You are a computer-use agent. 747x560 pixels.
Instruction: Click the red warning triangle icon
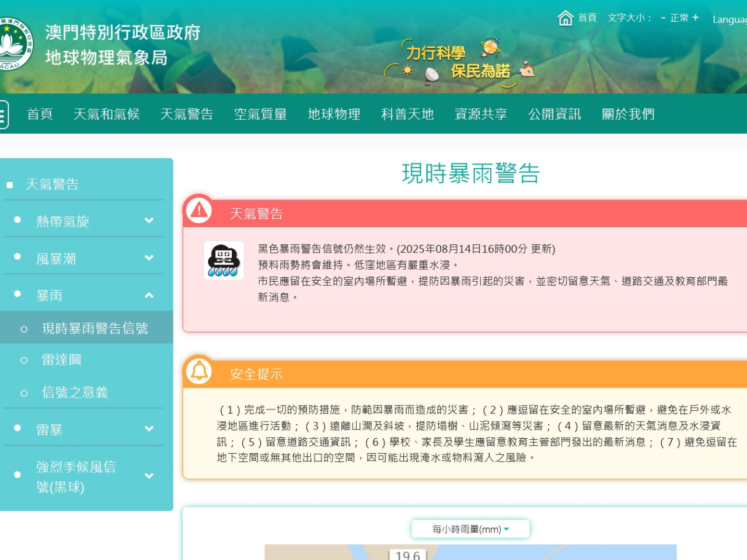click(x=199, y=210)
